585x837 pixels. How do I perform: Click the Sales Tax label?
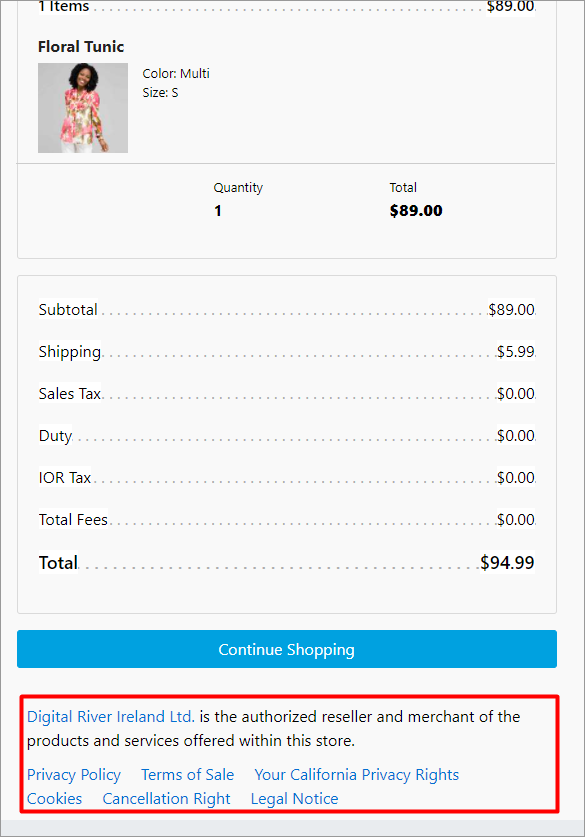69,394
